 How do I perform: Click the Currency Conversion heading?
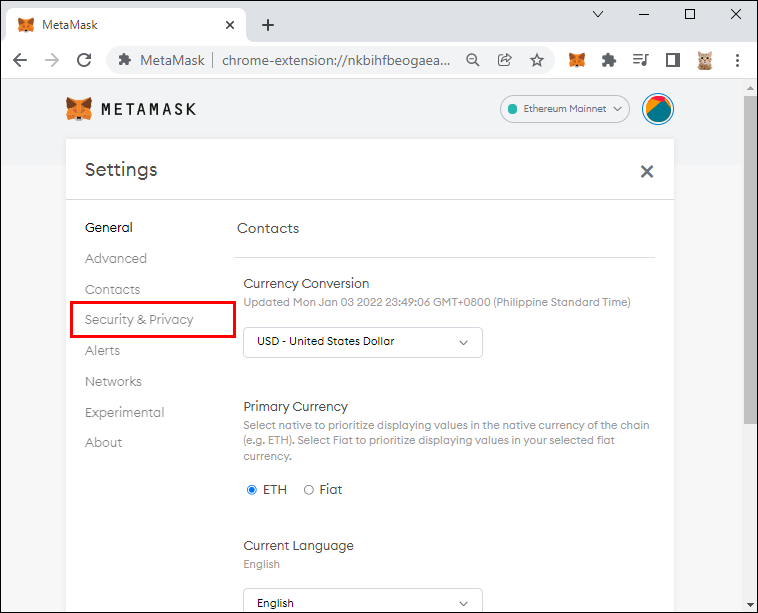pos(306,283)
